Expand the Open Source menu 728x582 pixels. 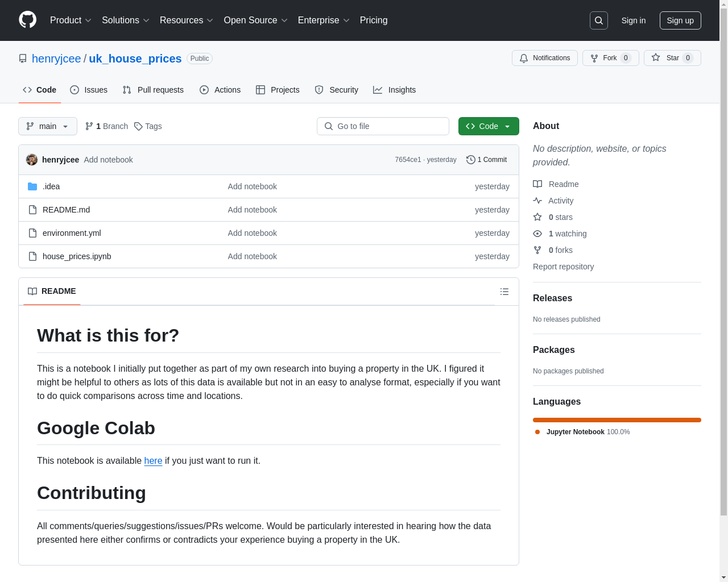(x=256, y=20)
